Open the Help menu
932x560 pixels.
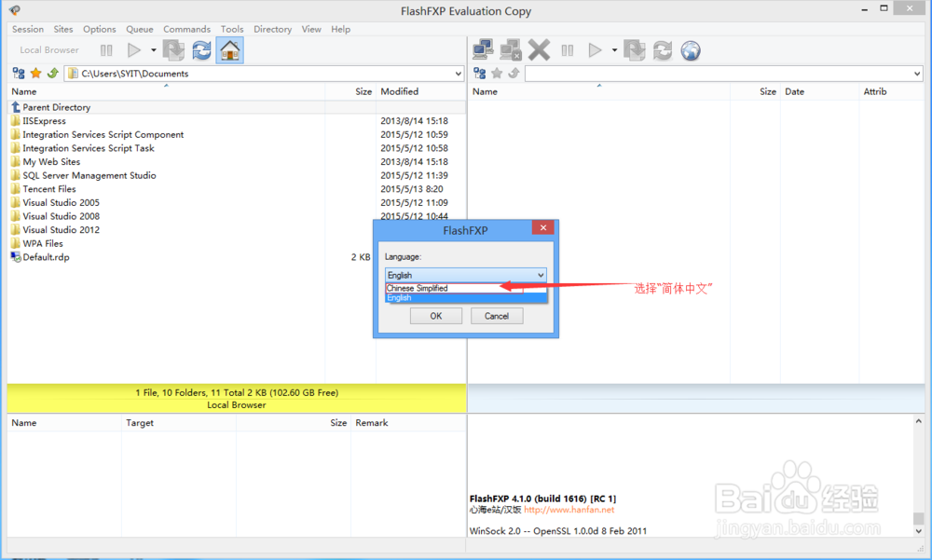point(340,29)
